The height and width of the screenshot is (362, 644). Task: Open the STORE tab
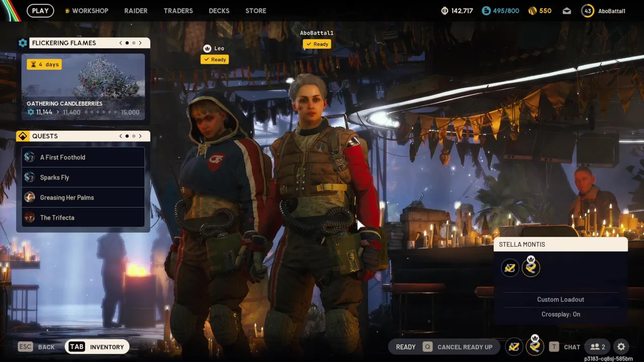tap(256, 11)
